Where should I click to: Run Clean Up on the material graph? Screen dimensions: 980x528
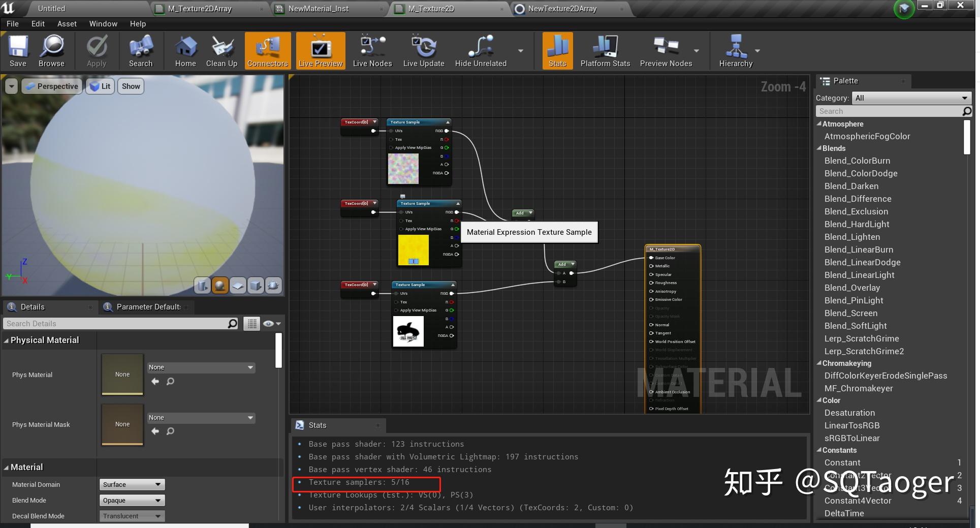click(x=222, y=50)
